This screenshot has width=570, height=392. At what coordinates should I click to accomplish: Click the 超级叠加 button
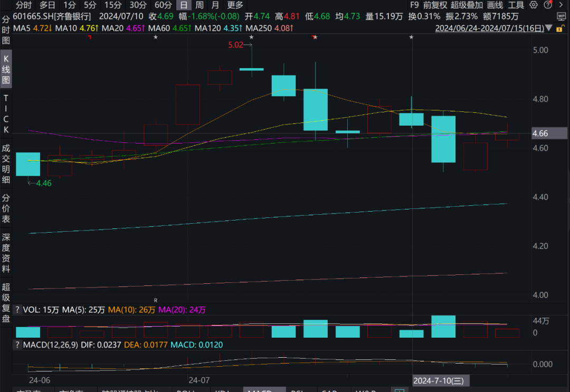tap(467, 5)
